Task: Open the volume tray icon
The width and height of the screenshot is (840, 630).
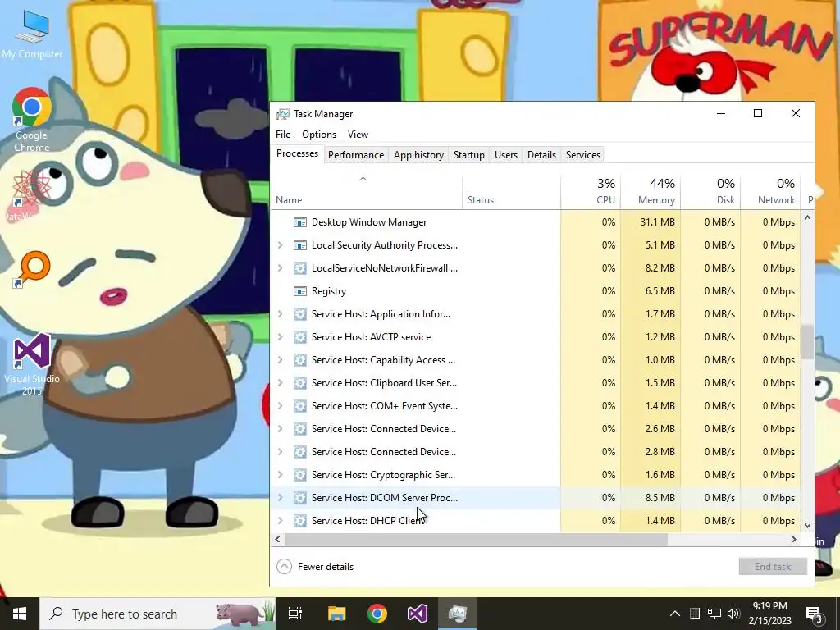Action: pyautogui.click(x=733, y=614)
